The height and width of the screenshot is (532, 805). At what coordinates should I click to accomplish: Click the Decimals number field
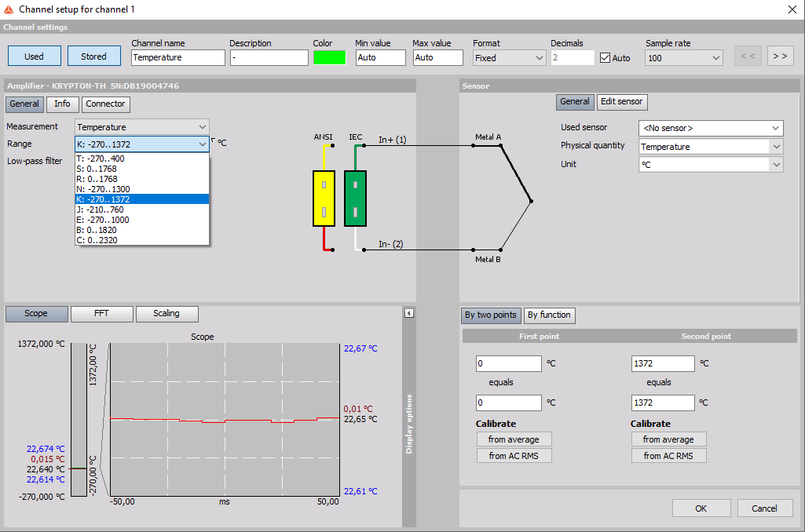coord(573,57)
